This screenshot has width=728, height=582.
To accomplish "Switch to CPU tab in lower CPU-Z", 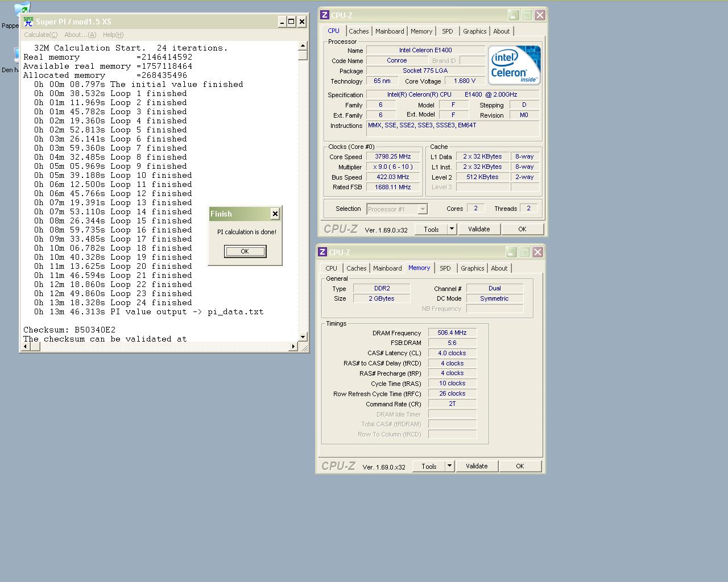I will [332, 268].
